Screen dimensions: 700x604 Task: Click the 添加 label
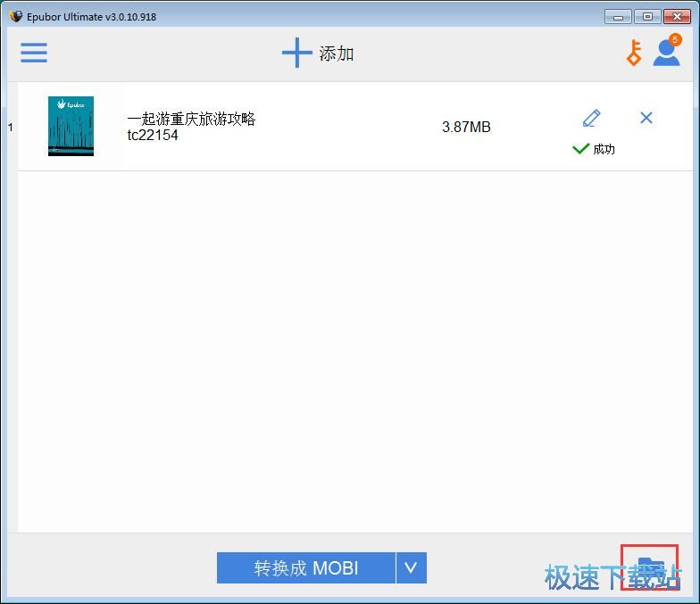336,54
